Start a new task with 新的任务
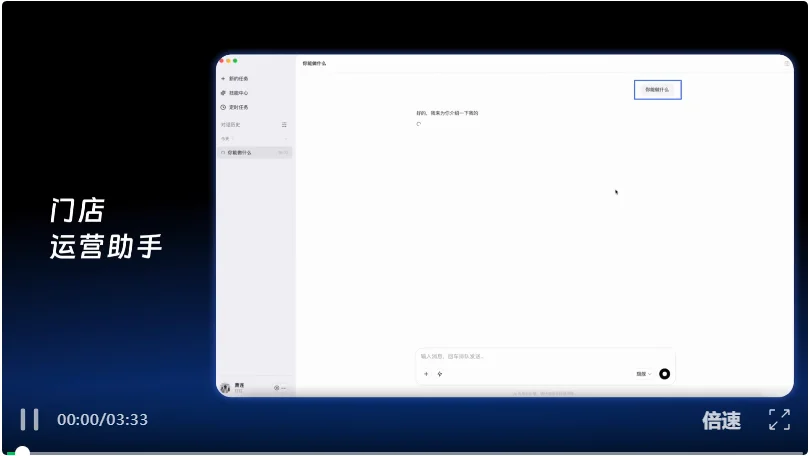 (x=239, y=78)
